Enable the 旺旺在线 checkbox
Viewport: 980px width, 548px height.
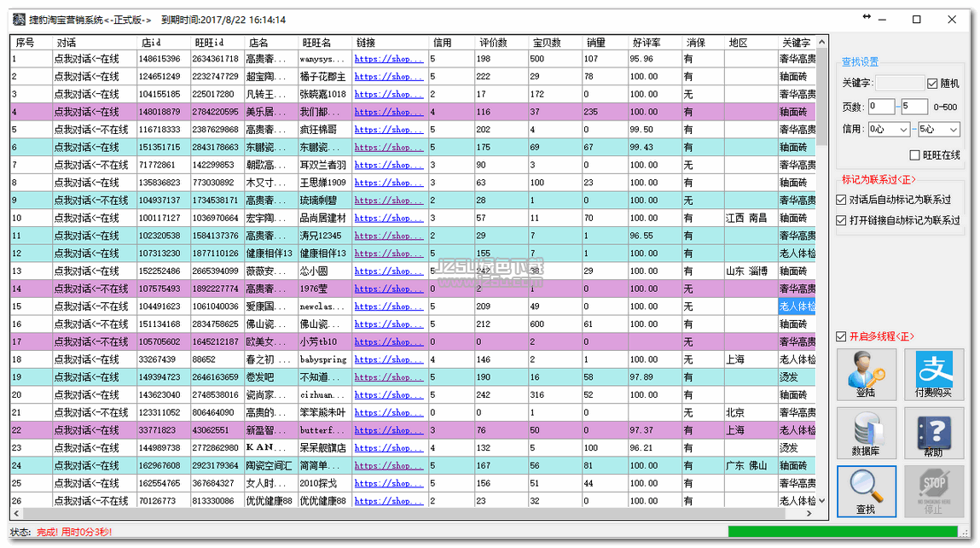pos(914,154)
